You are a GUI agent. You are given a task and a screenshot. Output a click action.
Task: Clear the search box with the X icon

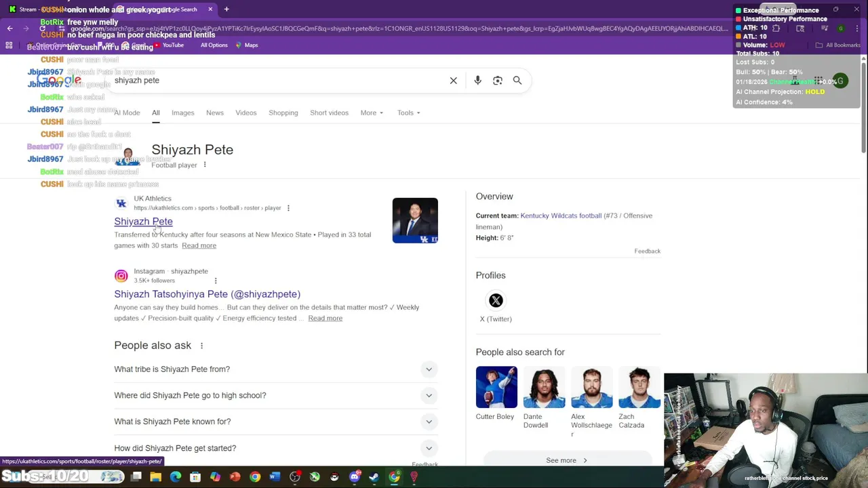pos(454,81)
